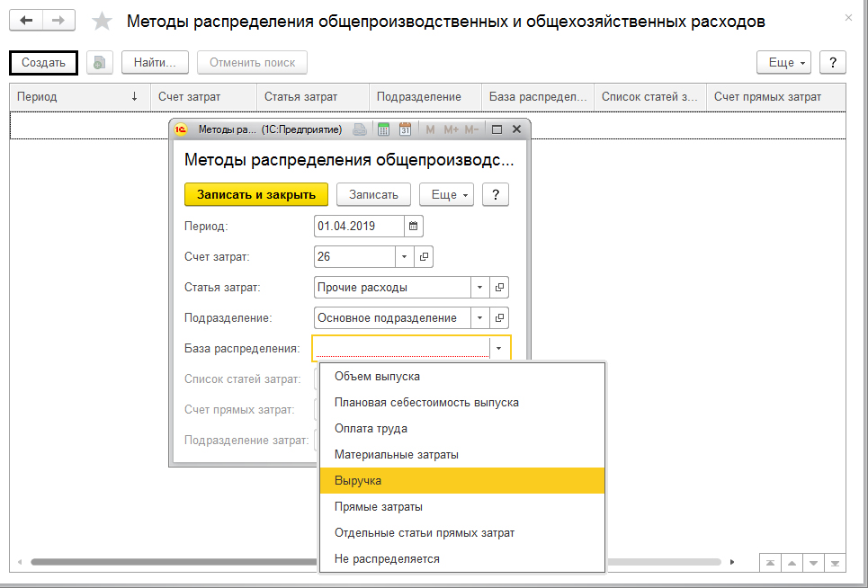
Task: Choose Плановая себестоимость выпуска option
Action: tap(462, 403)
